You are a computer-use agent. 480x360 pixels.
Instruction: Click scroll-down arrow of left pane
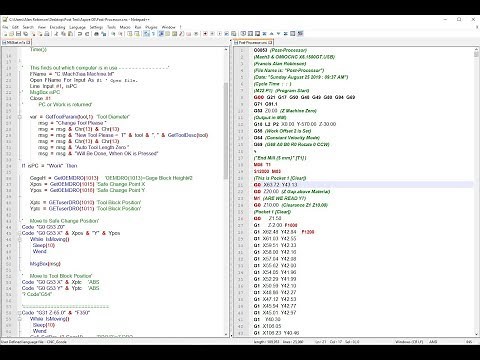coord(226,334)
